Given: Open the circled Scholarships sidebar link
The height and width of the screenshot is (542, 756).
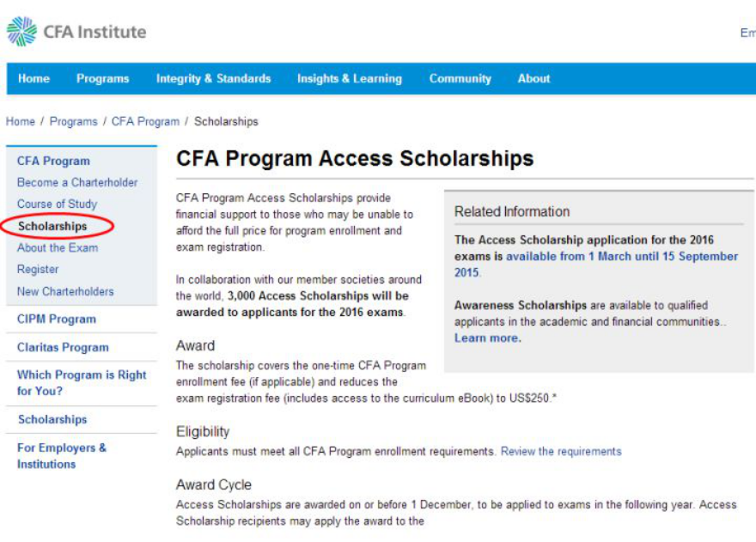Looking at the screenshot, I should [x=52, y=226].
